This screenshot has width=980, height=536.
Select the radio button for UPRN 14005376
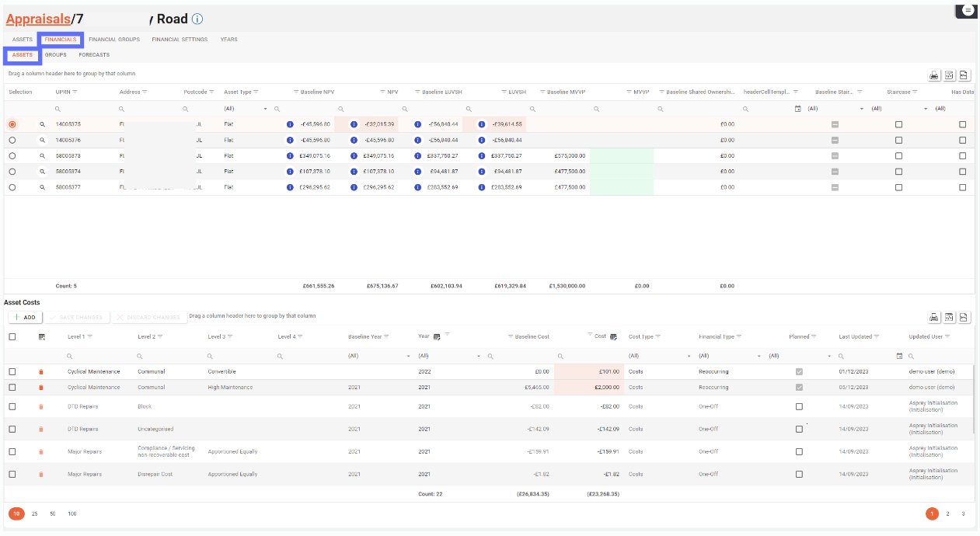(12, 140)
